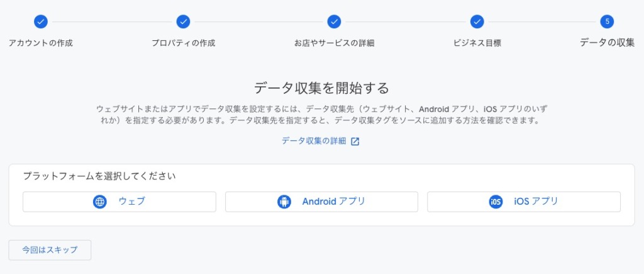Open the データ収集の詳細 link

(314, 141)
